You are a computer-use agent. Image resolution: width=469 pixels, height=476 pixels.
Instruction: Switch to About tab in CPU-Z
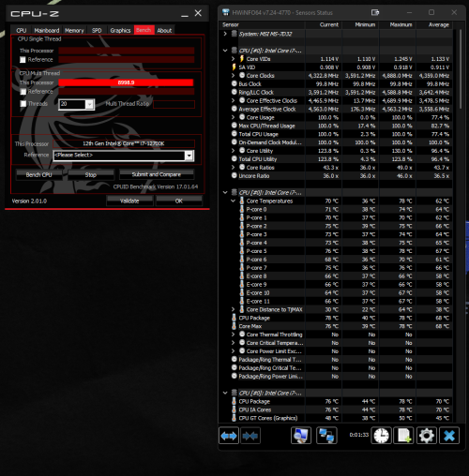pyautogui.click(x=164, y=30)
